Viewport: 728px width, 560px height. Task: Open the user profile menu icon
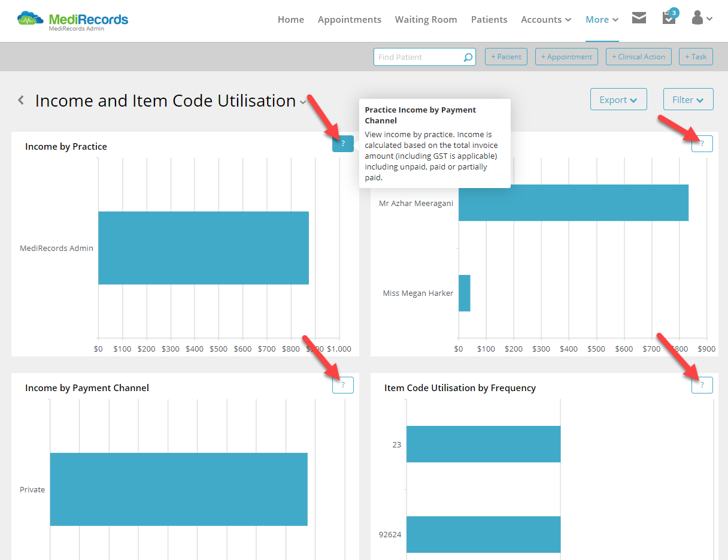coord(701,19)
